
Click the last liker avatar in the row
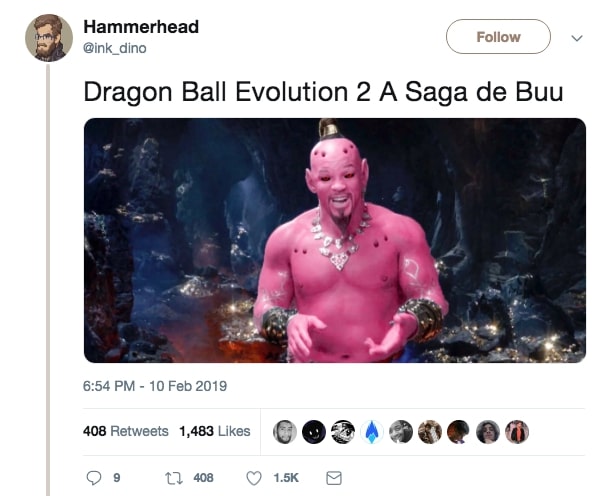(517, 432)
